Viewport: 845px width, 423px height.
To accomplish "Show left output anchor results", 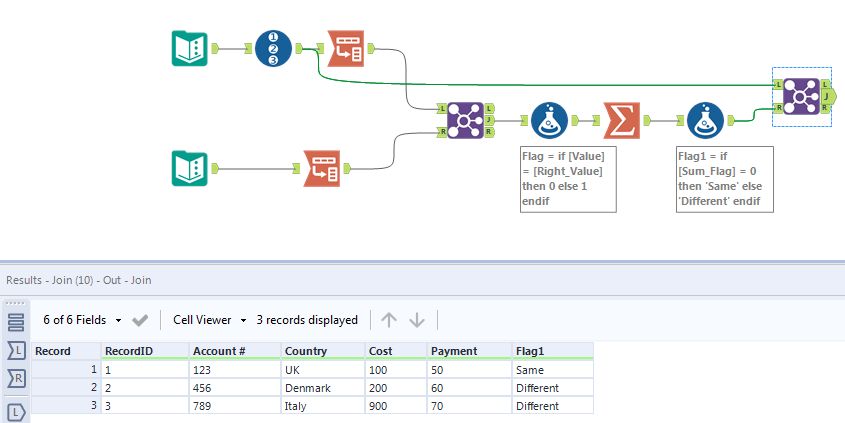I will click(16, 411).
